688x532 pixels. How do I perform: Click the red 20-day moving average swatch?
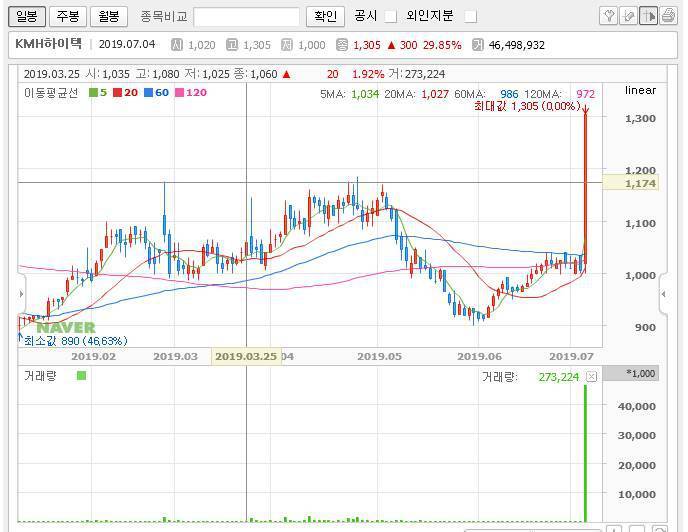tap(117, 93)
